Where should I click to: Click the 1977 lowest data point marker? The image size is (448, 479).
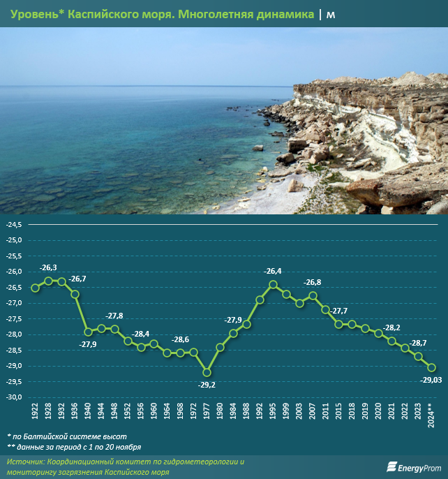tap(207, 372)
